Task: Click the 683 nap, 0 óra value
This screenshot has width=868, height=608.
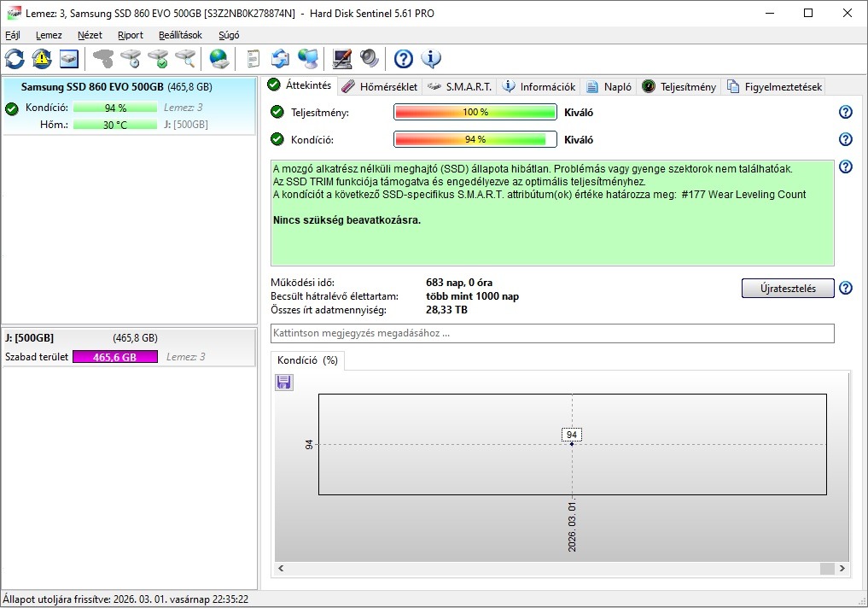Action: pyautogui.click(x=459, y=283)
